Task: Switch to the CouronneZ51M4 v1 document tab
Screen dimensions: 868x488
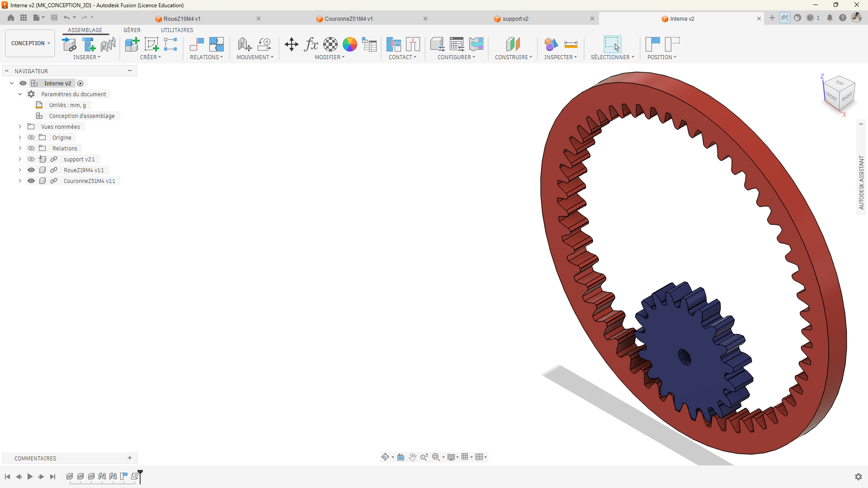Action: [349, 19]
